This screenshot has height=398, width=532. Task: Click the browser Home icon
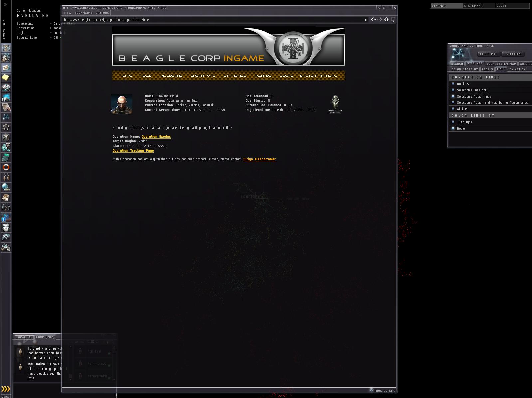[386, 20]
